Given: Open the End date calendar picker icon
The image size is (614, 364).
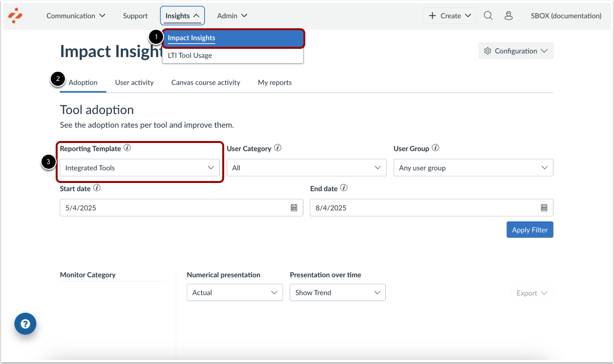Looking at the screenshot, I should click(544, 207).
